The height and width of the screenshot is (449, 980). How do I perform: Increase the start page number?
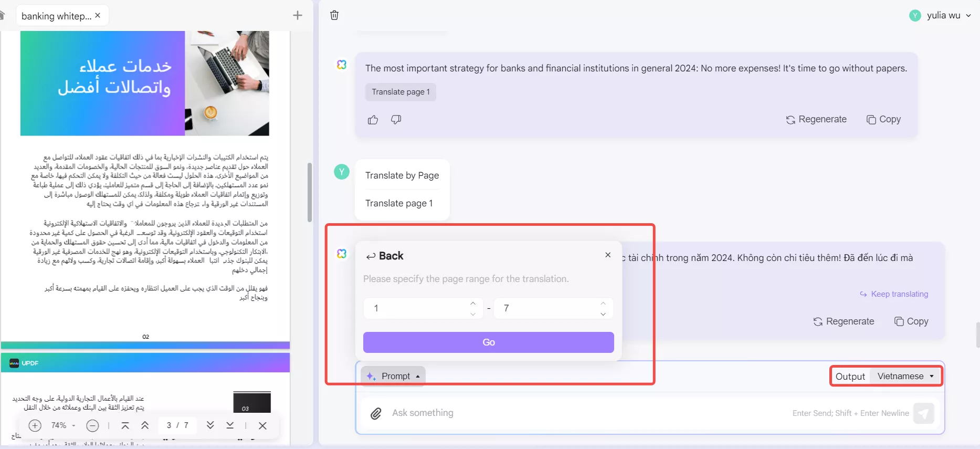pos(473,303)
